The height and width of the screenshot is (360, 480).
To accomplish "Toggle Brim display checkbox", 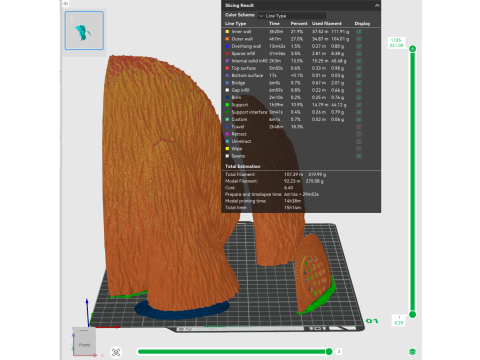I will point(359,97).
